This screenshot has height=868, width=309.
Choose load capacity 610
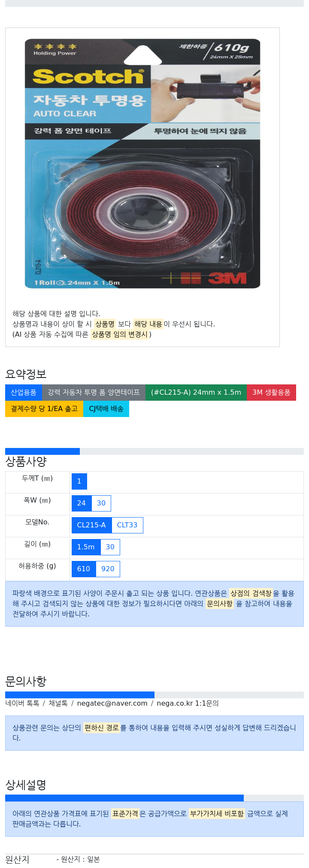click(x=84, y=569)
